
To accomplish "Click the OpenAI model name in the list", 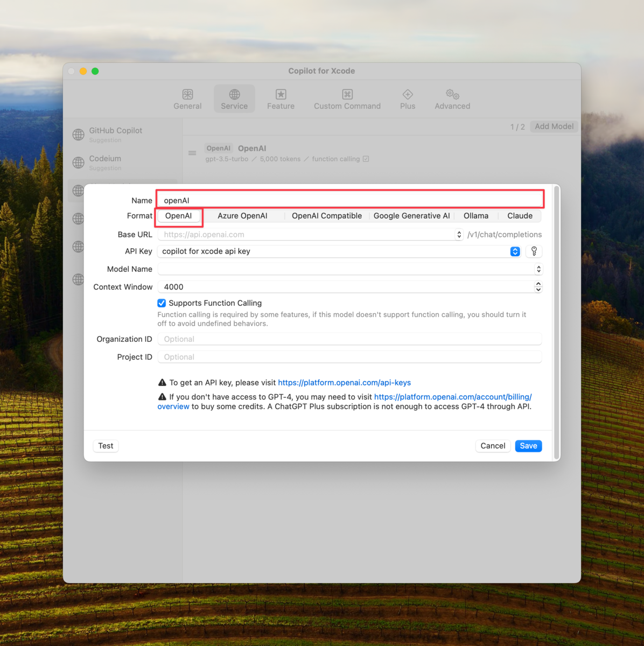I will pos(252,148).
